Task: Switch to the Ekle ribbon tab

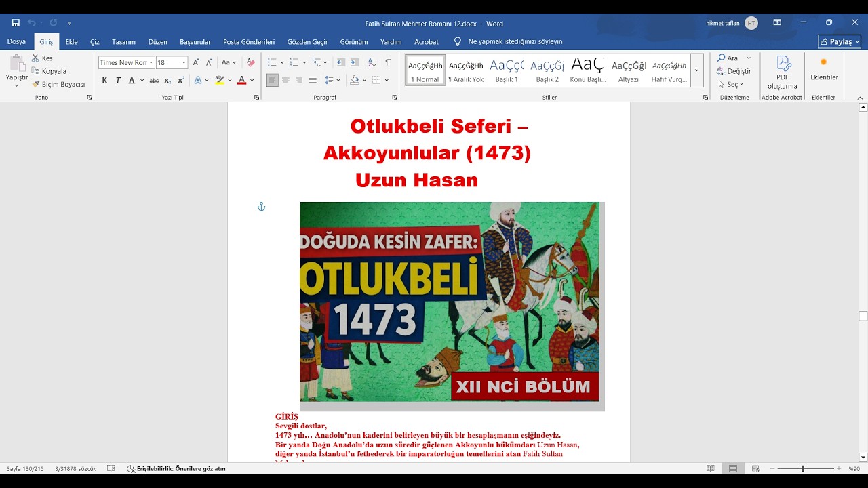Action: 71,42
